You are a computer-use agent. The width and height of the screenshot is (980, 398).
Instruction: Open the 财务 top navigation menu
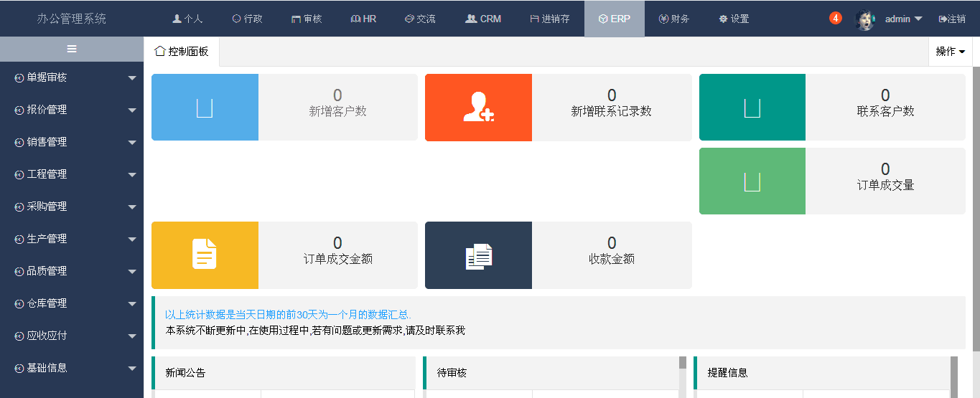[x=673, y=19]
